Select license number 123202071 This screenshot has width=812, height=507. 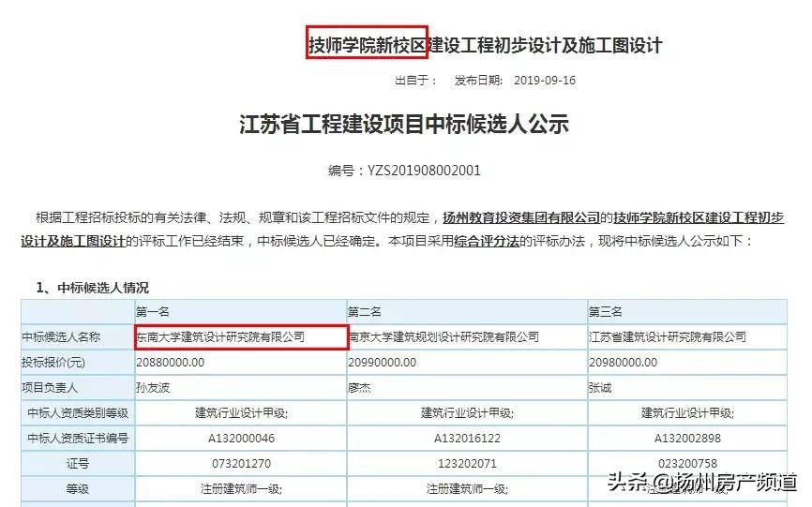pyautogui.click(x=467, y=464)
